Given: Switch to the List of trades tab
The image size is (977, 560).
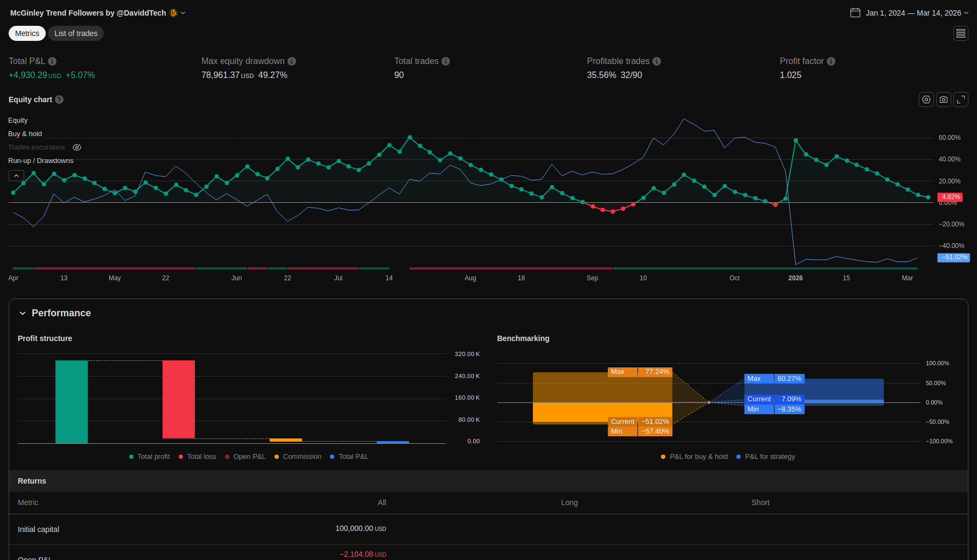Looking at the screenshot, I should (76, 33).
